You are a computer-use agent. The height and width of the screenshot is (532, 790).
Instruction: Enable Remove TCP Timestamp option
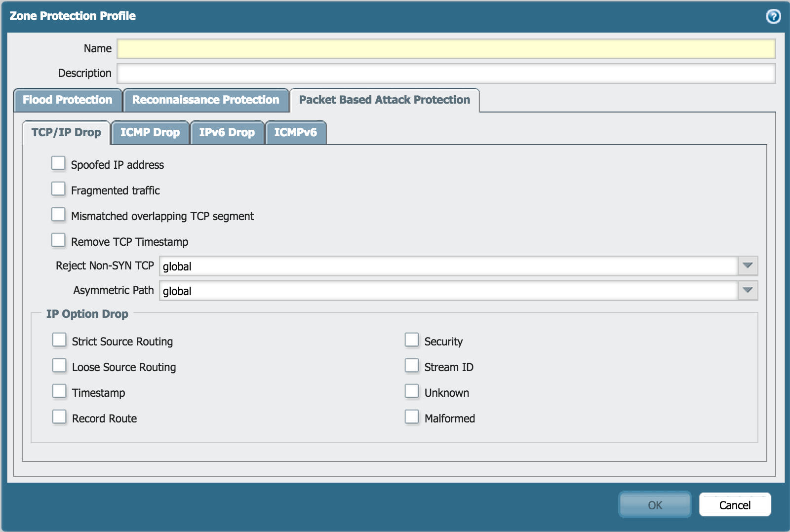click(58, 240)
